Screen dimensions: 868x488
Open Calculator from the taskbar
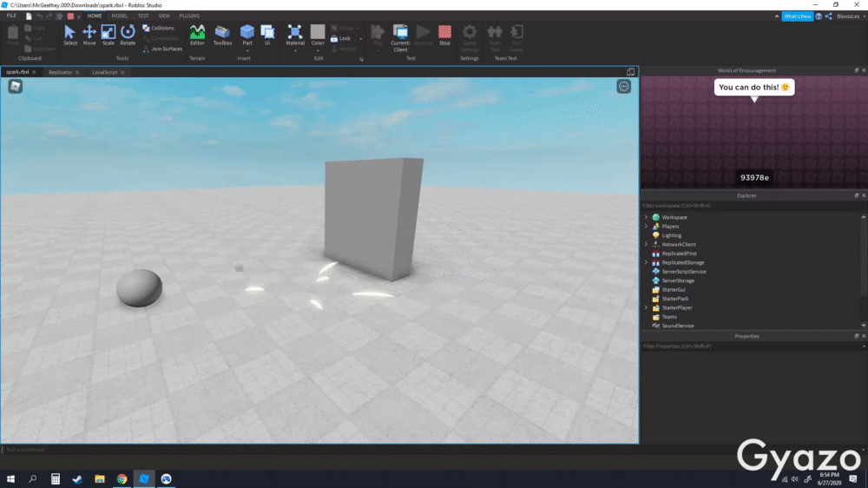pyautogui.click(x=56, y=478)
